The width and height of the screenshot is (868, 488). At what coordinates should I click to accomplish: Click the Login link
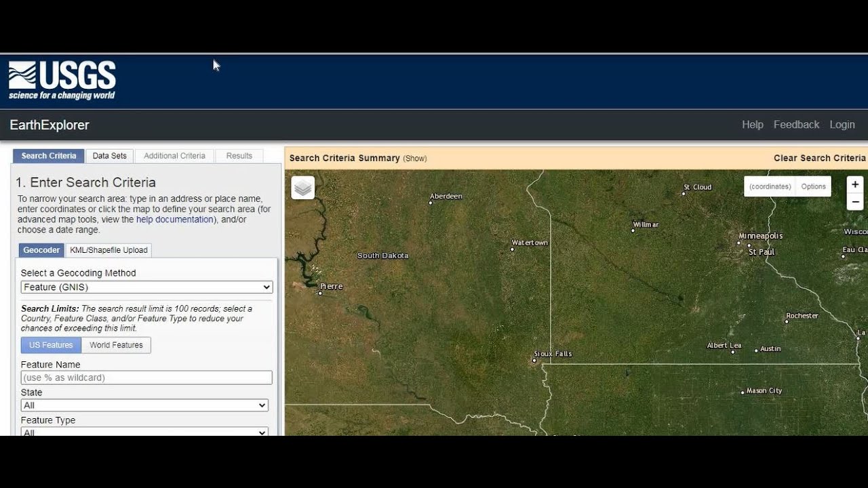[842, 125]
